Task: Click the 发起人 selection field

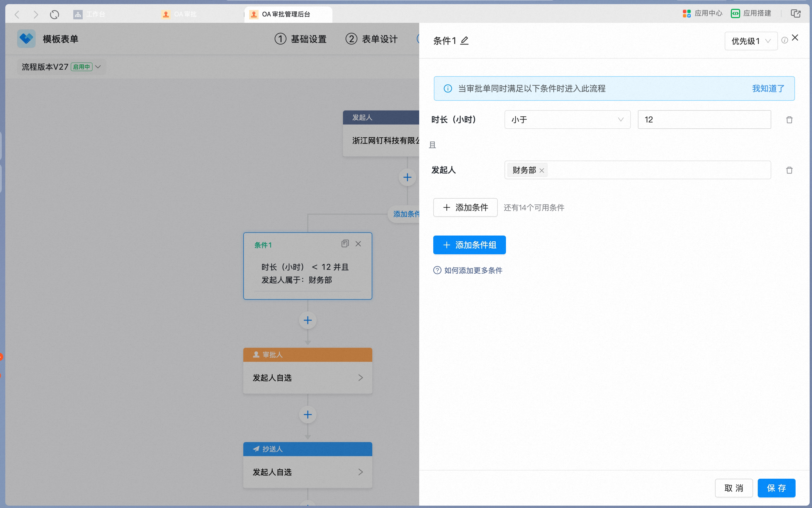Action: click(637, 170)
